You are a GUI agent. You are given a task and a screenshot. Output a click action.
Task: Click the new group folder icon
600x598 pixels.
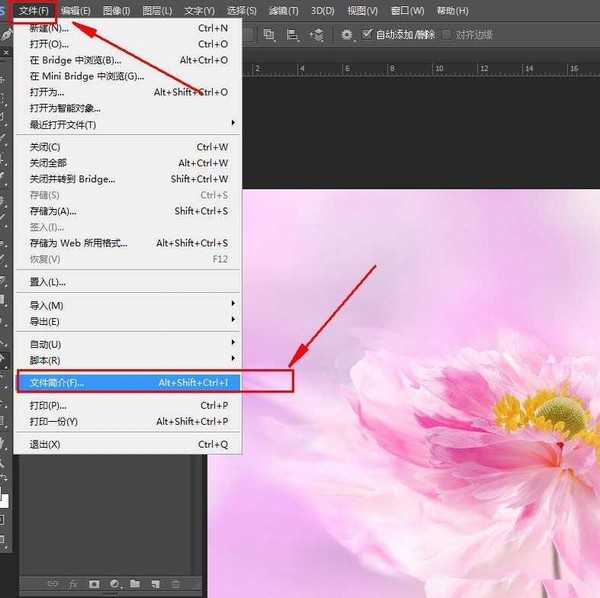135,584
